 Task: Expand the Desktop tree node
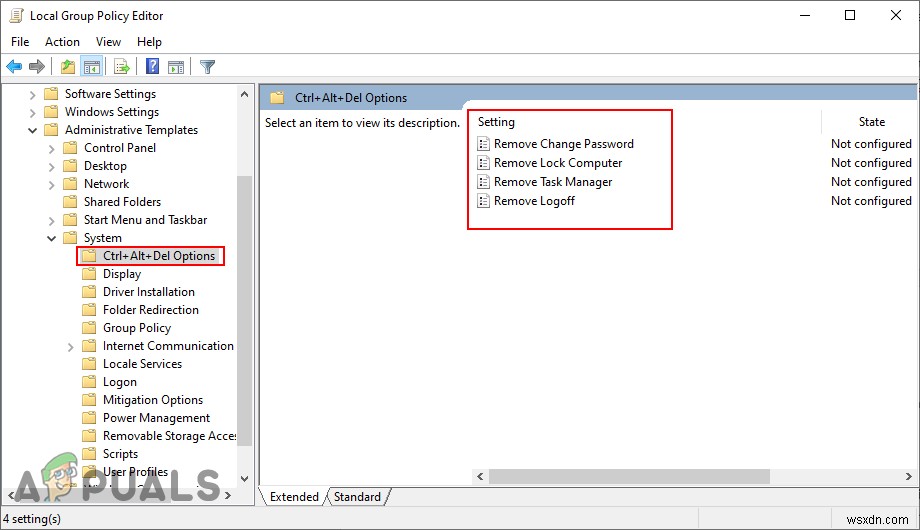51,167
